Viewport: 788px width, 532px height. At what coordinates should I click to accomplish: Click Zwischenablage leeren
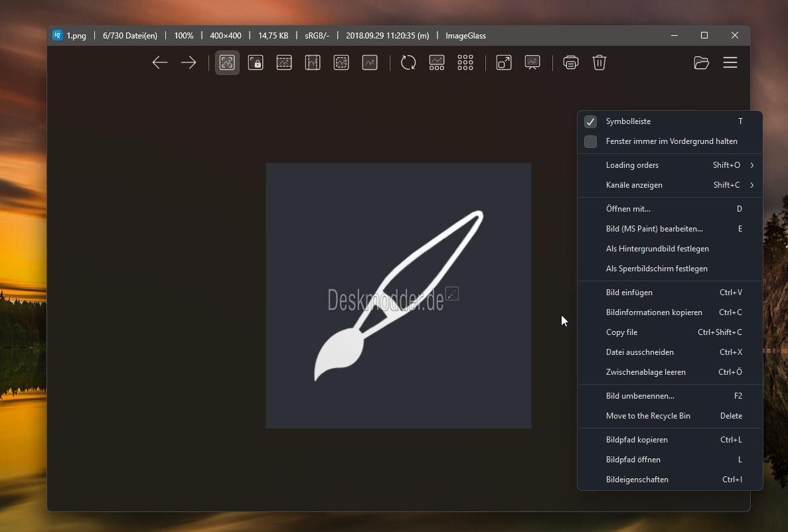pos(670,372)
